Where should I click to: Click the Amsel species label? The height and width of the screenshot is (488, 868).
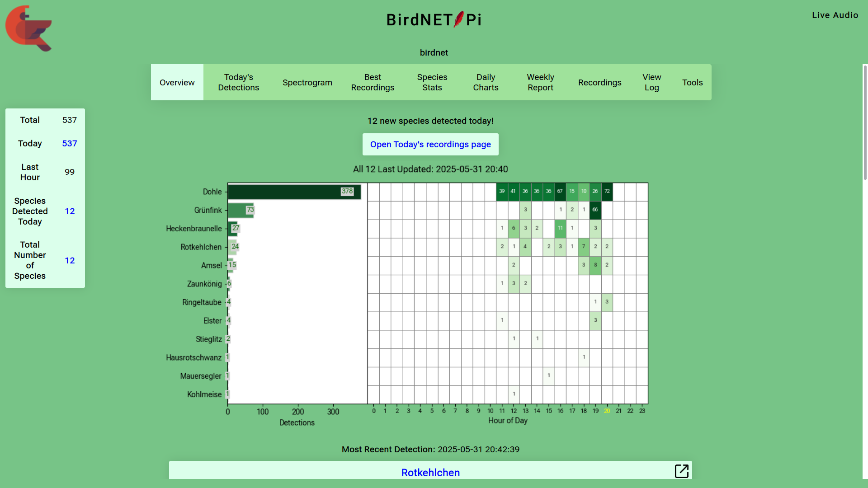(212, 266)
